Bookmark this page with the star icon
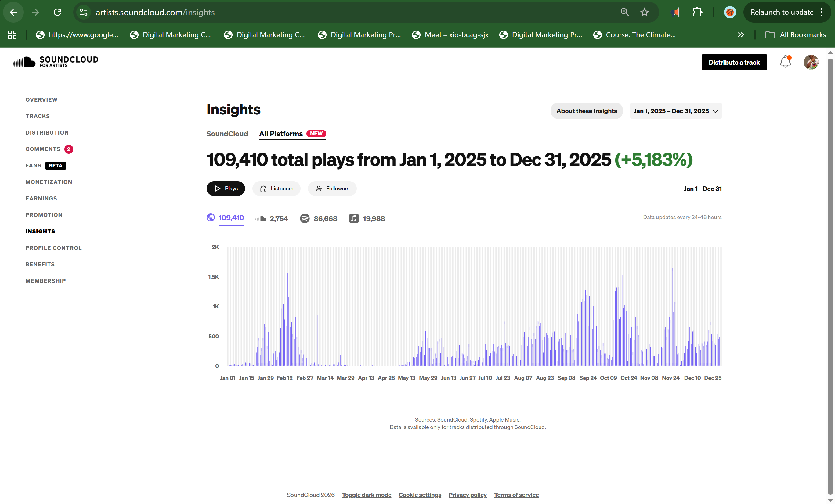The image size is (835, 504). (644, 12)
